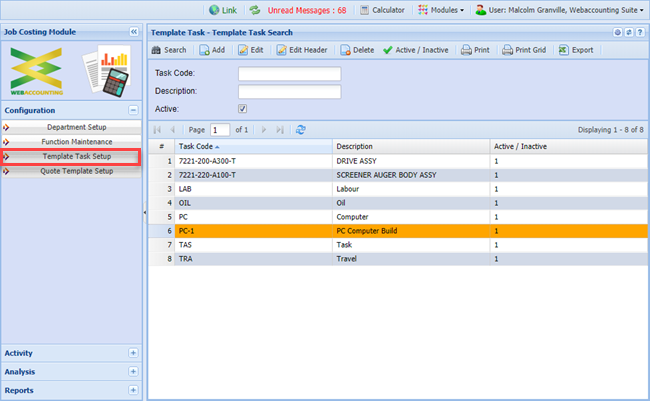
Task: Click the Search binoculars toolbar button
Action: click(169, 50)
